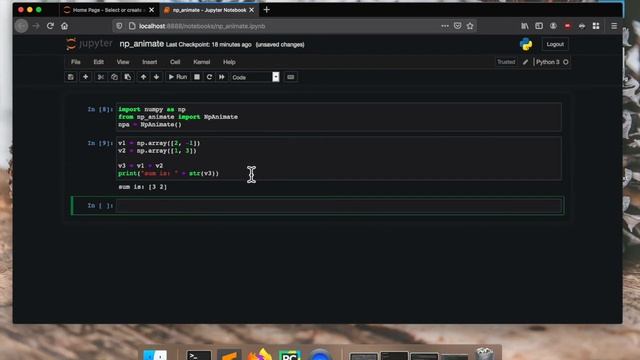Click the Jupyter logo

pos(89,44)
